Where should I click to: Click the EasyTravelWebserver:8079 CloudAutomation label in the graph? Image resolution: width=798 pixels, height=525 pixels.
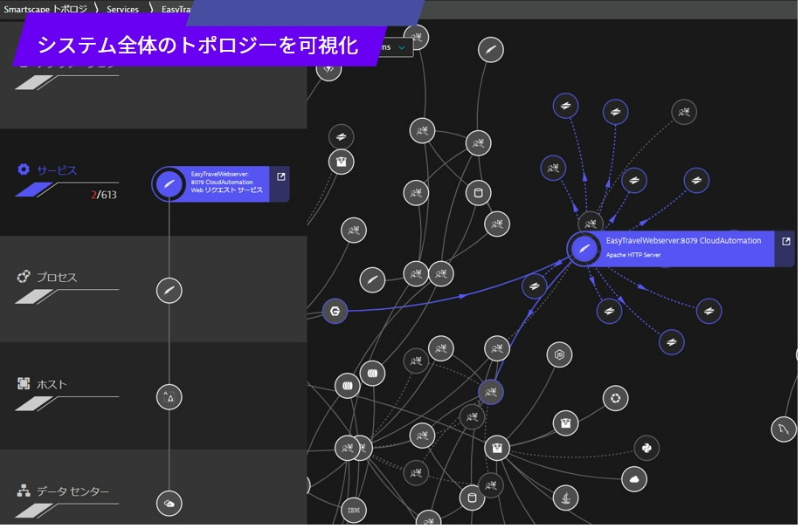(x=683, y=241)
